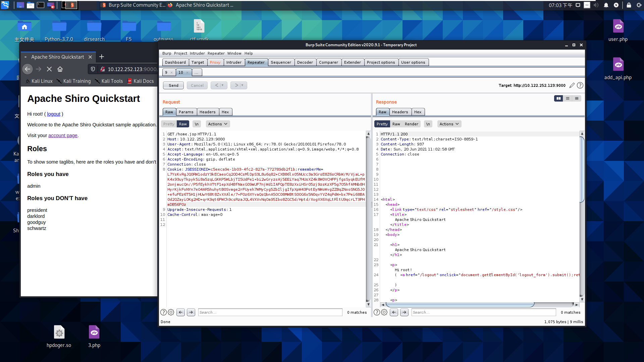
Task: Switch response layout to side-by-side view
Action: pyautogui.click(x=558, y=98)
